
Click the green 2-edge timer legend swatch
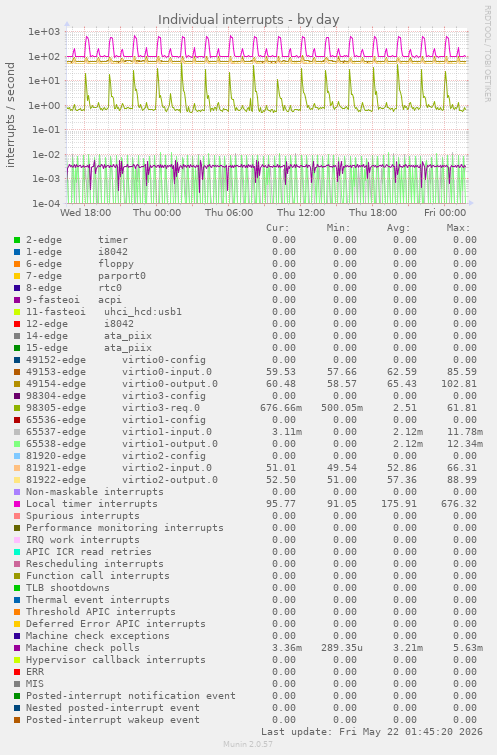17,240
